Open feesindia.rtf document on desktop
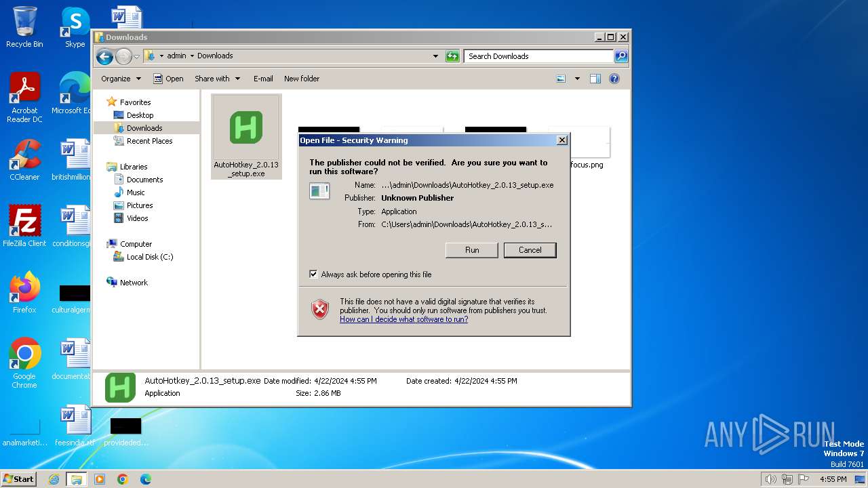This screenshot has height=488, width=868. click(x=75, y=426)
